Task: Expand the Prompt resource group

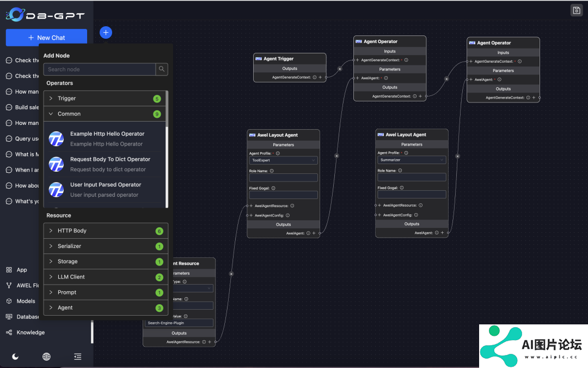Action: (x=106, y=293)
